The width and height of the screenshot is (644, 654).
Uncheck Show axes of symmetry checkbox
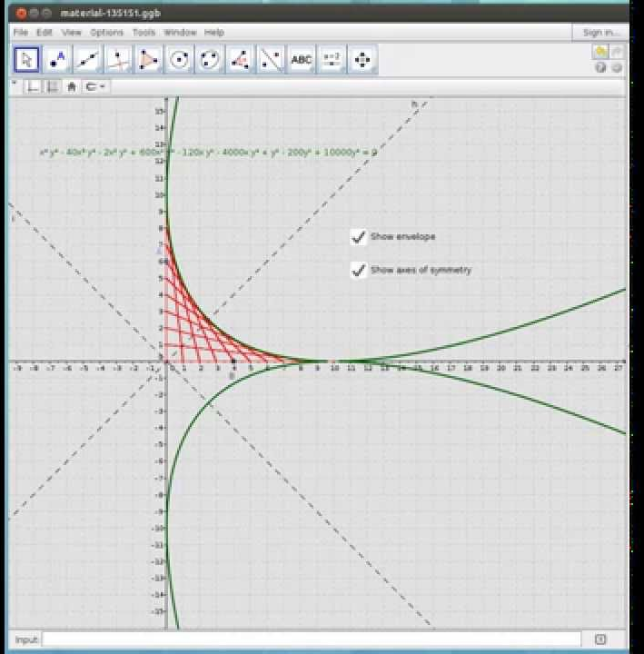[x=358, y=271]
